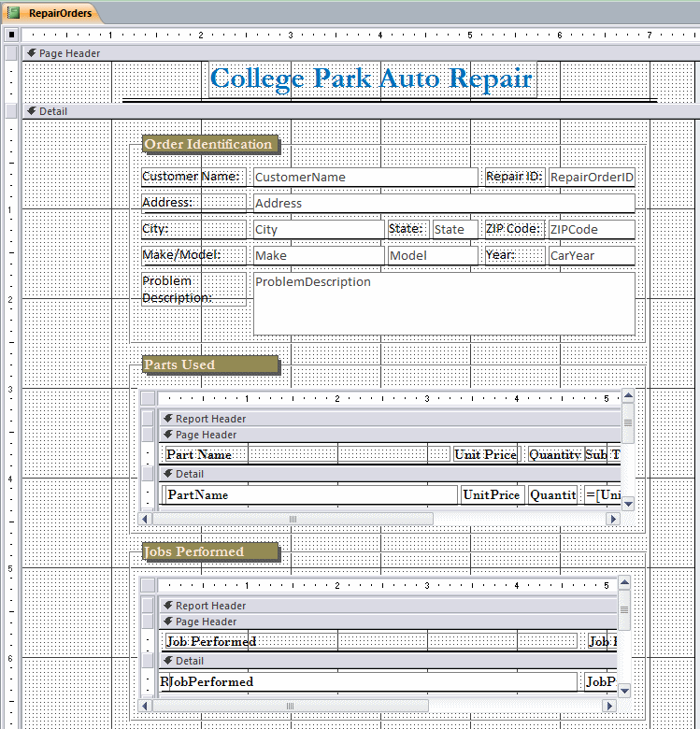Click scroll right arrow in Jobs Performed subreport

610,706
